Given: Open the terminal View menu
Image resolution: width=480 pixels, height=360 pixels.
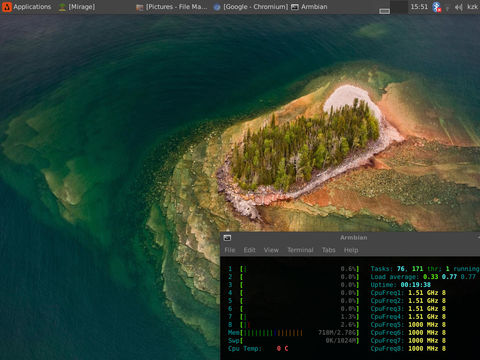Looking at the screenshot, I should point(271,250).
